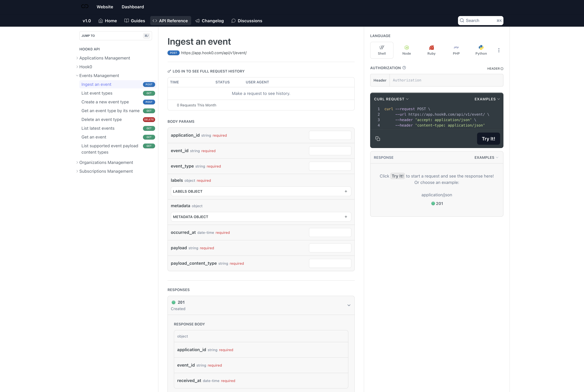Image resolution: width=584 pixels, height=392 pixels.
Task: Open CURL REQUEST dropdown
Action: pos(391,99)
